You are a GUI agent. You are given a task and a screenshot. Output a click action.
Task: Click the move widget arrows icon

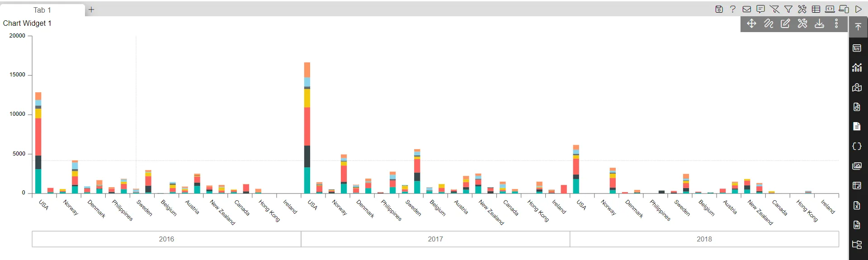pyautogui.click(x=751, y=24)
